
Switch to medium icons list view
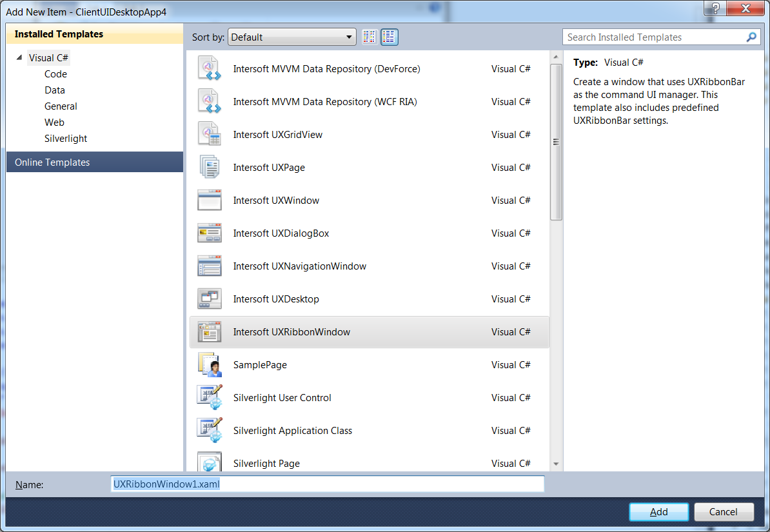click(390, 37)
